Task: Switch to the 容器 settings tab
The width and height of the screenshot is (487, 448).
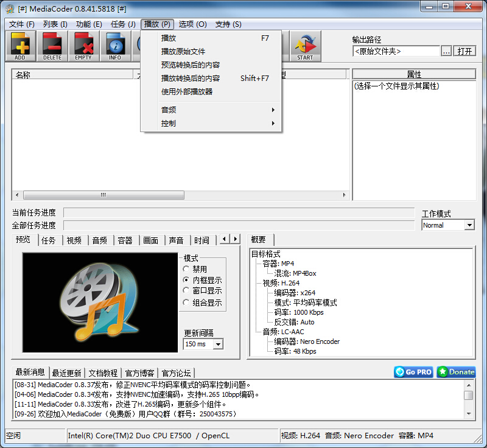Action: (125, 240)
